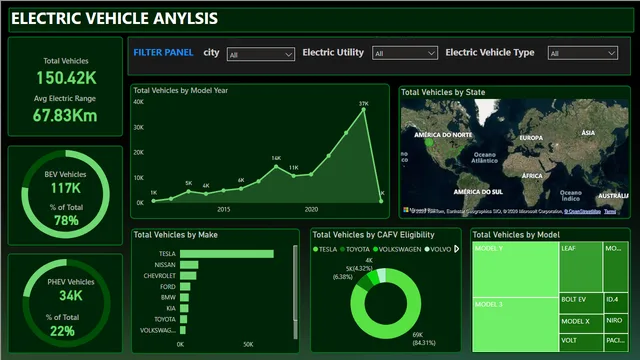Select the KIA bar in Make chart
The image size is (640, 360).
click(x=184, y=308)
